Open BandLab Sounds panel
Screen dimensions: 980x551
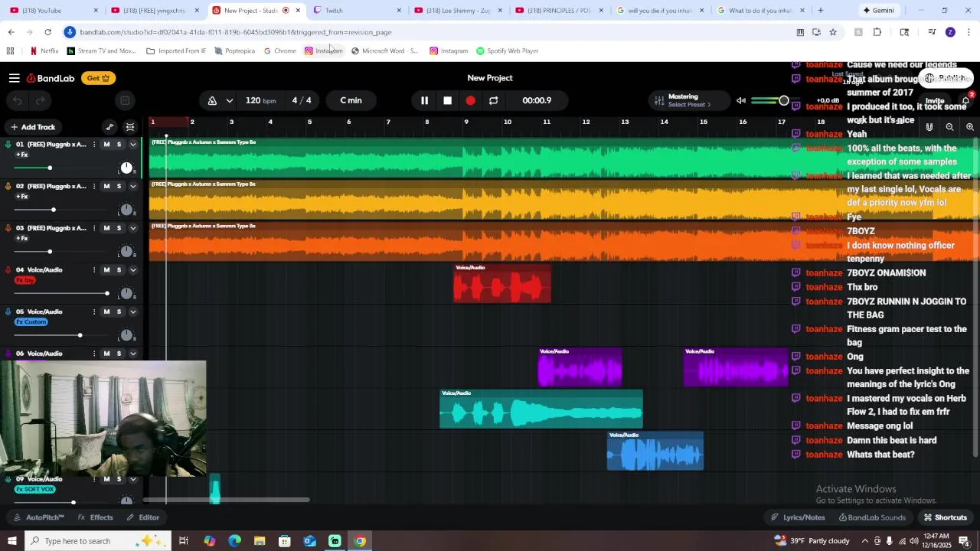click(x=872, y=517)
